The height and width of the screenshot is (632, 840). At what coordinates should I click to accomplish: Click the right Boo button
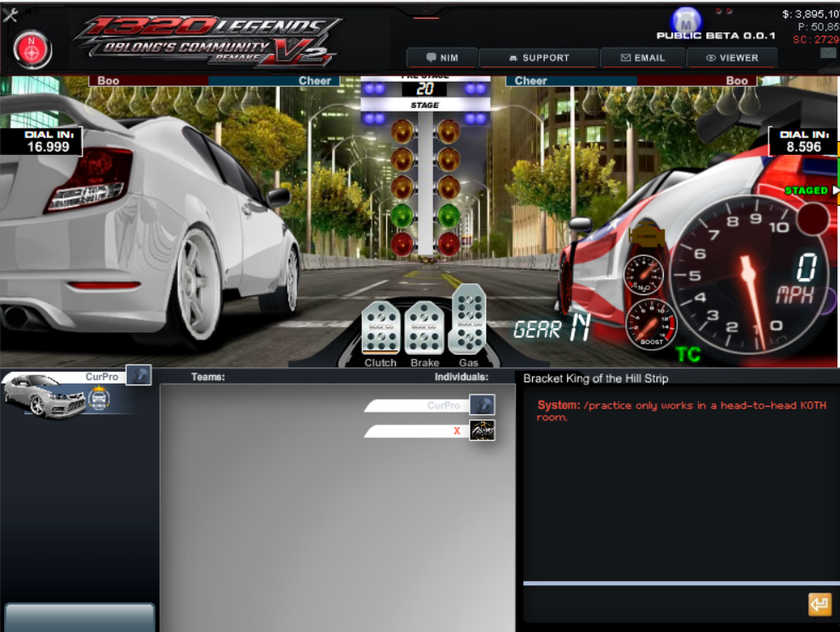696,81
